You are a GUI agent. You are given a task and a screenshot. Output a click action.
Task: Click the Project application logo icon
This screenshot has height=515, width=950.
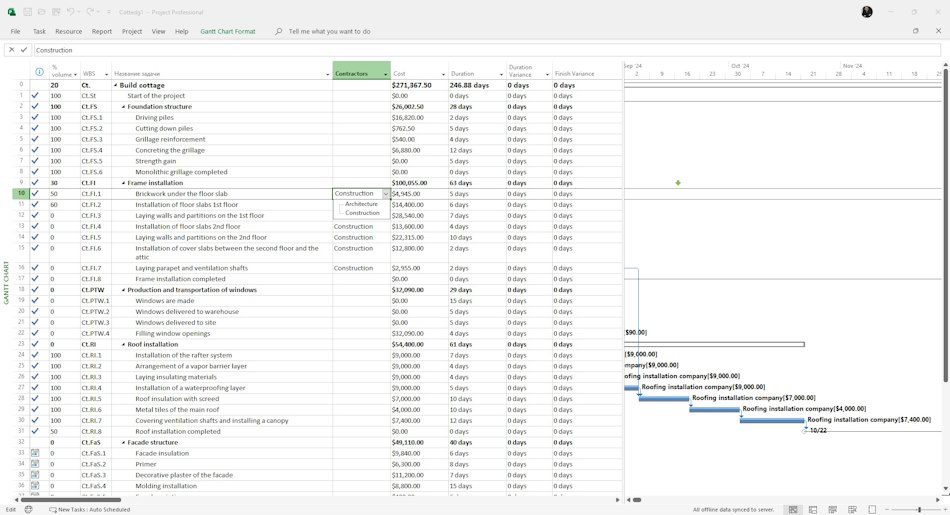click(11, 12)
